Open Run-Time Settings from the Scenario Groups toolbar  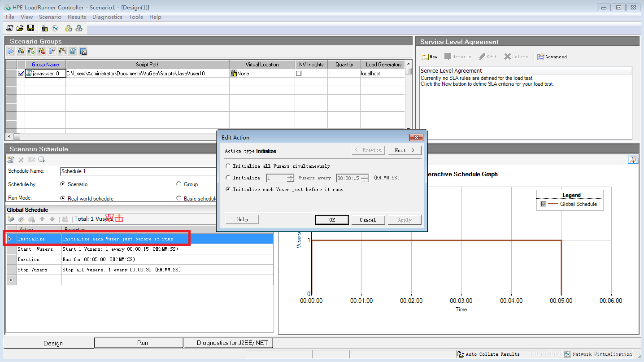(x=52, y=52)
